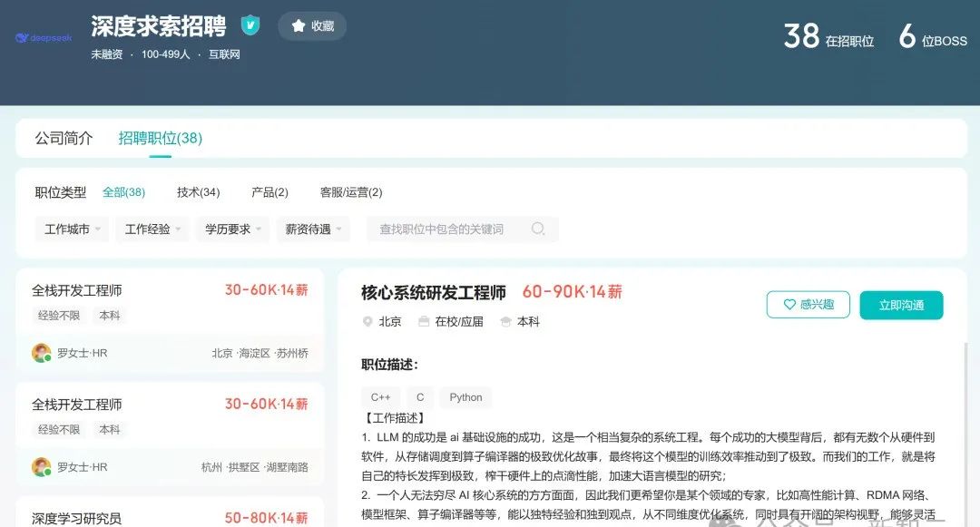The width and height of the screenshot is (980, 527).
Task: Click the C++ skill tag
Action: point(380,397)
